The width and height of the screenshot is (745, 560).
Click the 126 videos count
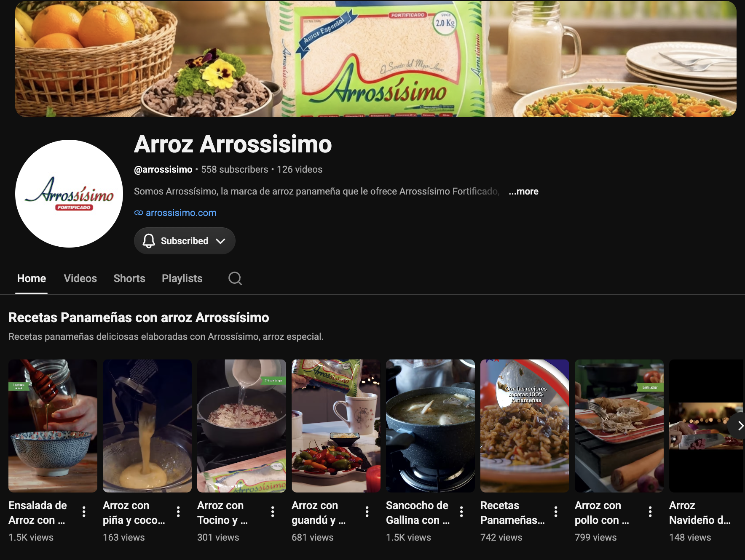[300, 169]
